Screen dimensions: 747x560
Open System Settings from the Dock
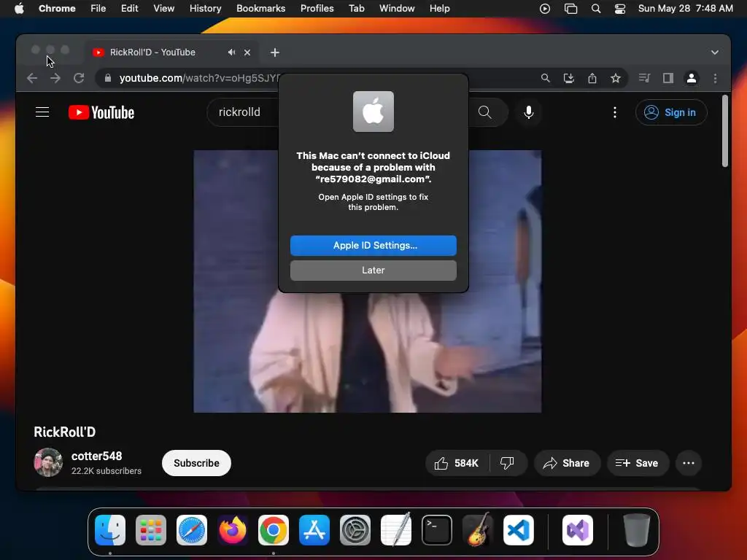coord(355,530)
